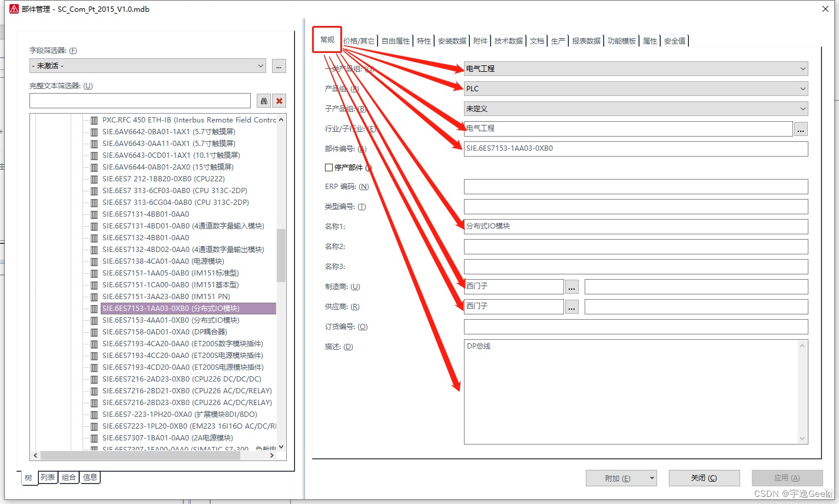Click the 关闭 button
This screenshot has width=839, height=504.
[x=704, y=478]
